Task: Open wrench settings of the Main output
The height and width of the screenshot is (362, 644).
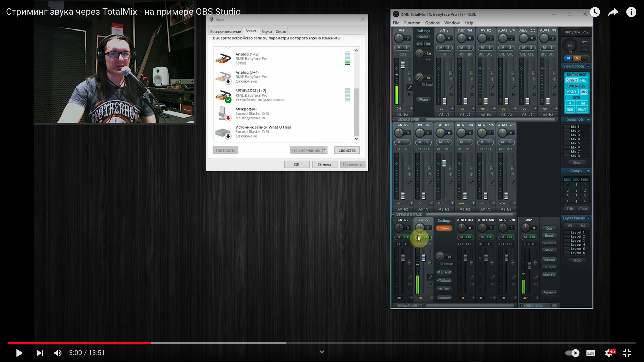Action: 536,277
